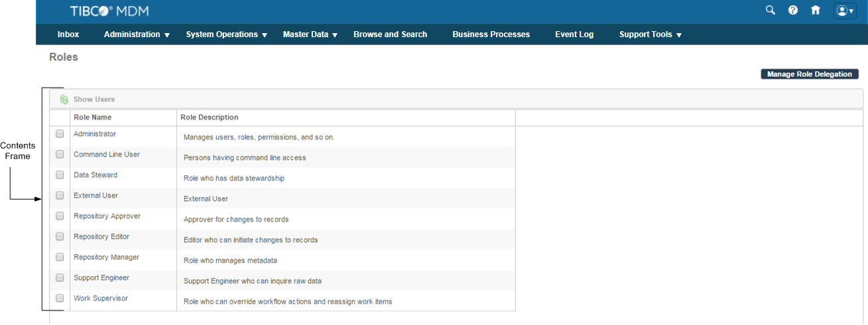Open the Work Supervisor role name
Image resolution: width=868 pixels, height=325 pixels.
tap(101, 298)
